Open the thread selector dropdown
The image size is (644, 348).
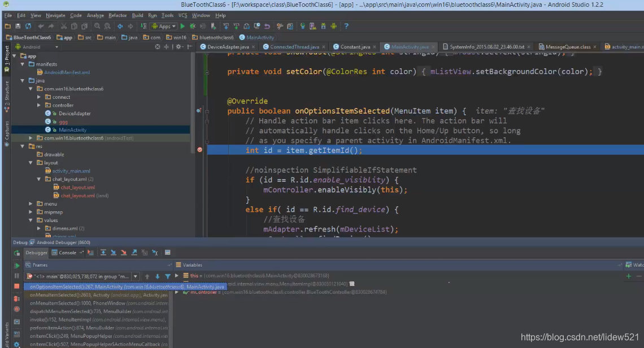coord(135,276)
